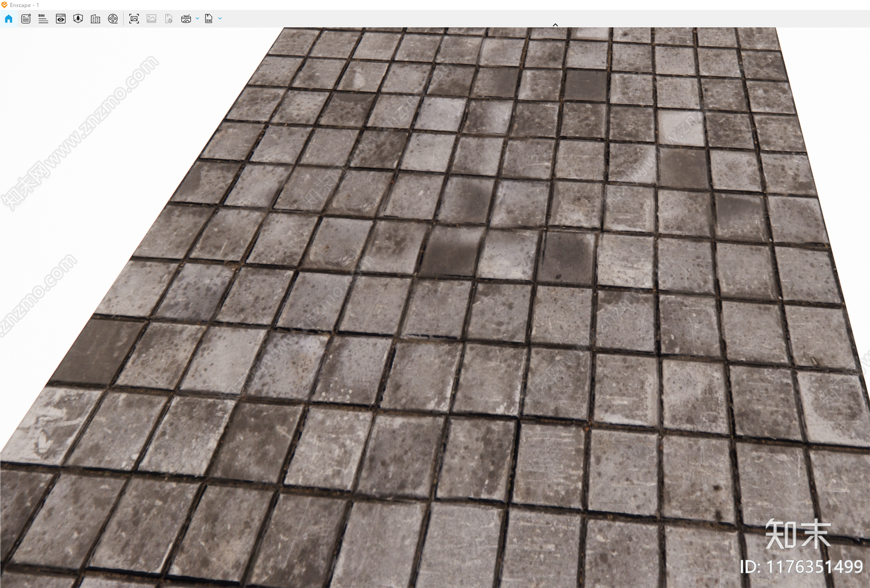The width and height of the screenshot is (870, 588).
Task: Collapse toolbar with top center chevron
Action: point(555,25)
